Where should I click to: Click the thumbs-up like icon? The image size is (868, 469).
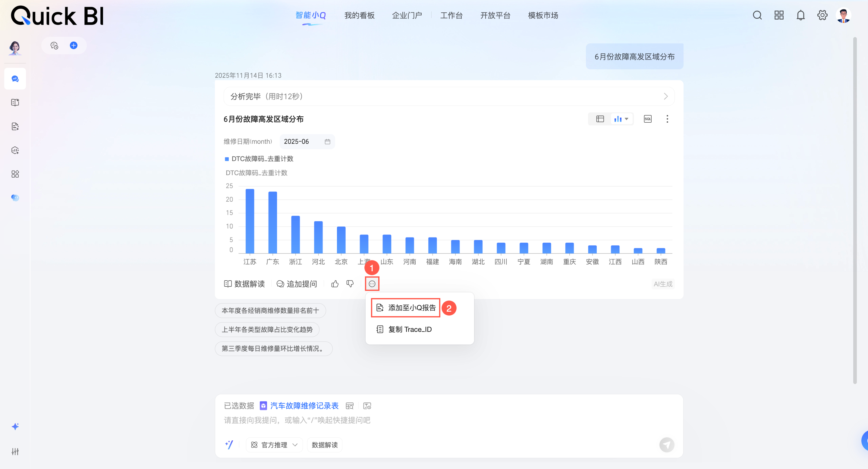click(335, 284)
